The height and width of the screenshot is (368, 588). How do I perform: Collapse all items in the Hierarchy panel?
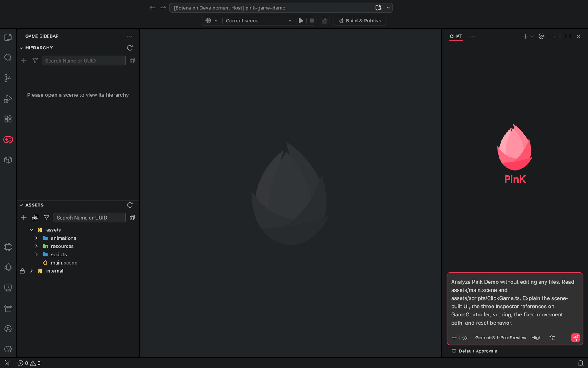(132, 61)
